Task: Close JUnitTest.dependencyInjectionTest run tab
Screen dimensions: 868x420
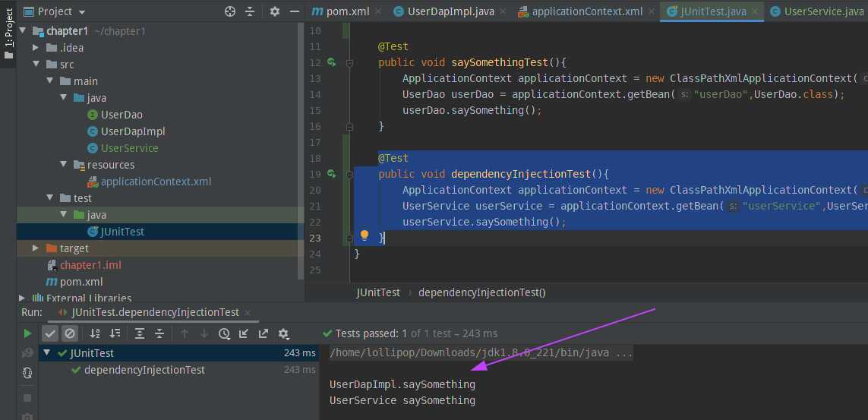Action: [248, 313]
